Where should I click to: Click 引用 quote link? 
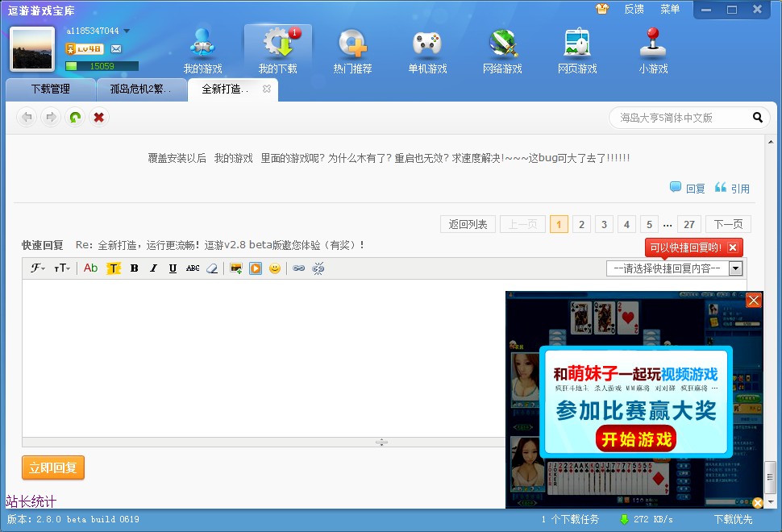[732, 188]
